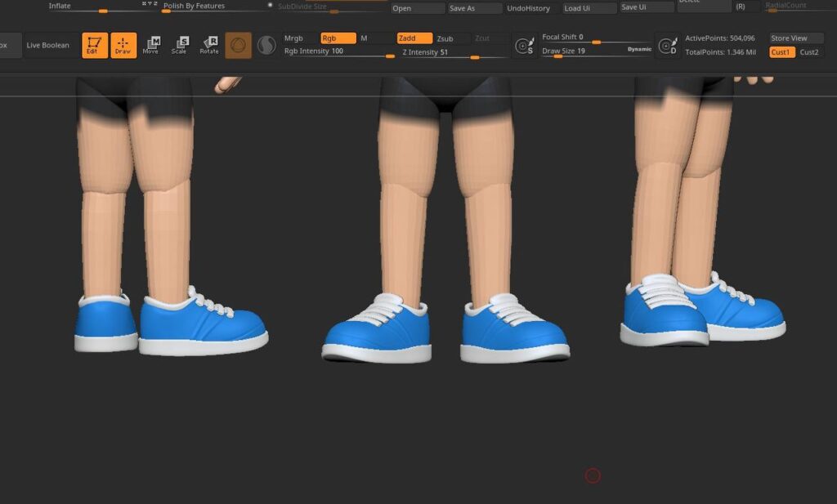This screenshot has height=504, width=837.
Task: Select the Draw tool icon
Action: pyautogui.click(x=123, y=45)
